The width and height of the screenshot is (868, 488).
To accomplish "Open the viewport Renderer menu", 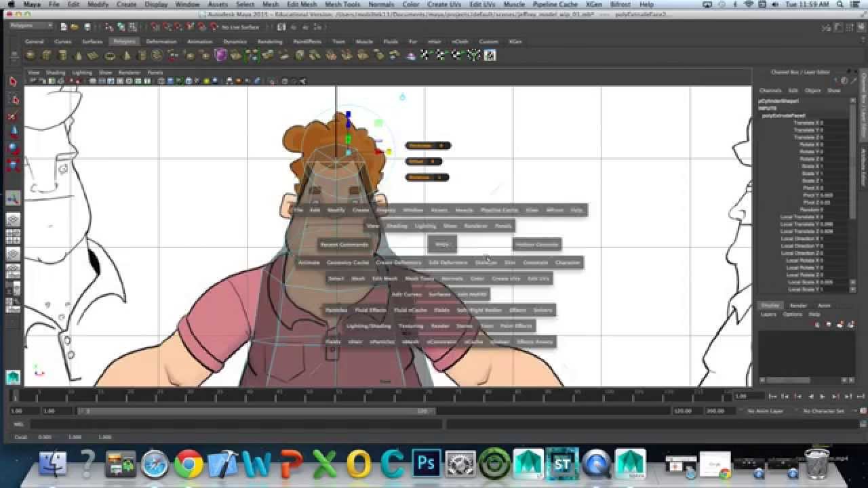I will pos(130,72).
